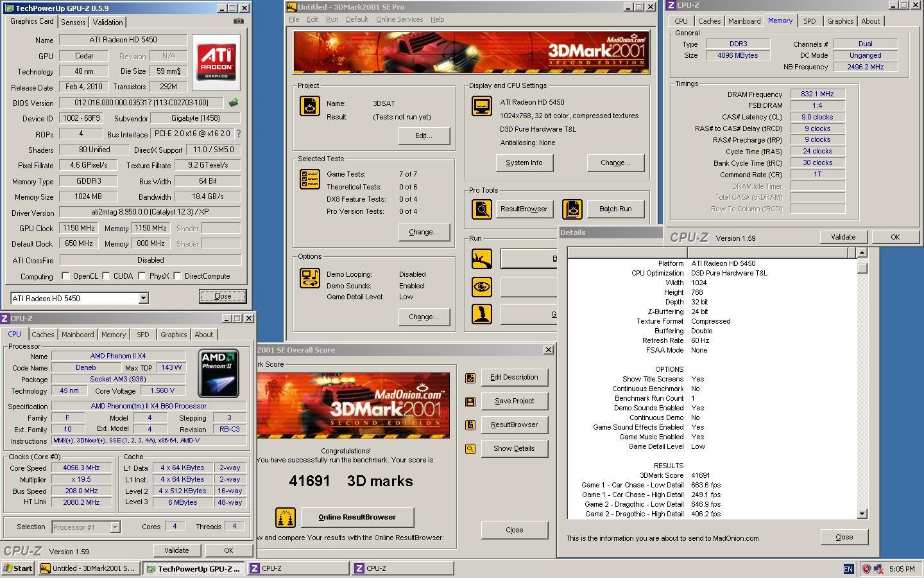924x578 pixels.
Task: Click Close in the Details dialog
Action: click(x=844, y=537)
